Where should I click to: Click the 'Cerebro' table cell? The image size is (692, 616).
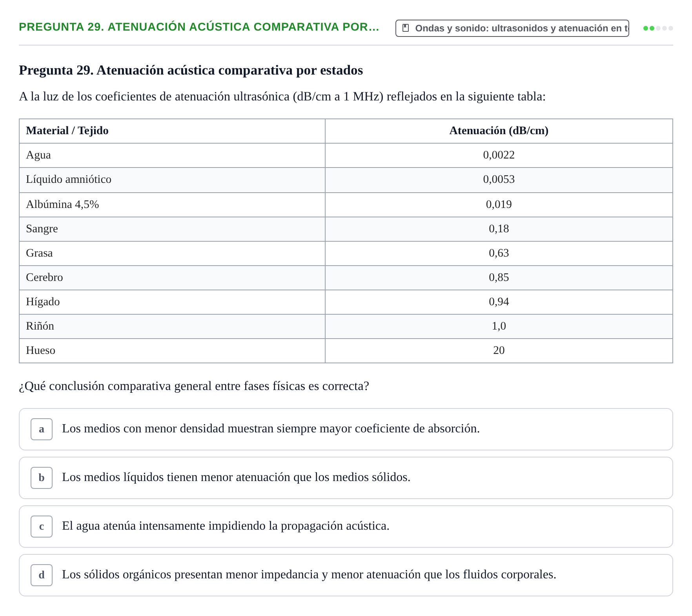point(172,277)
